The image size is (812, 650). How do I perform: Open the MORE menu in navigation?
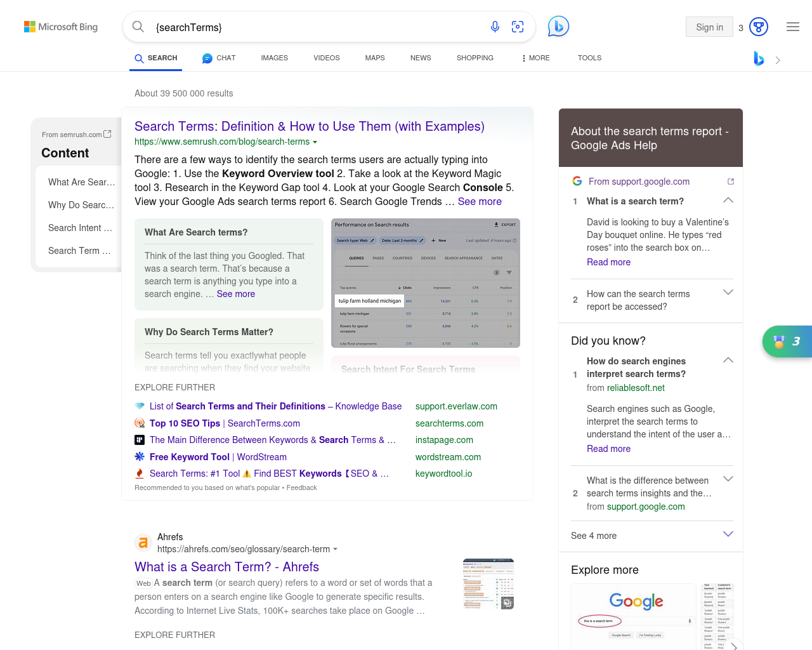[535, 58]
